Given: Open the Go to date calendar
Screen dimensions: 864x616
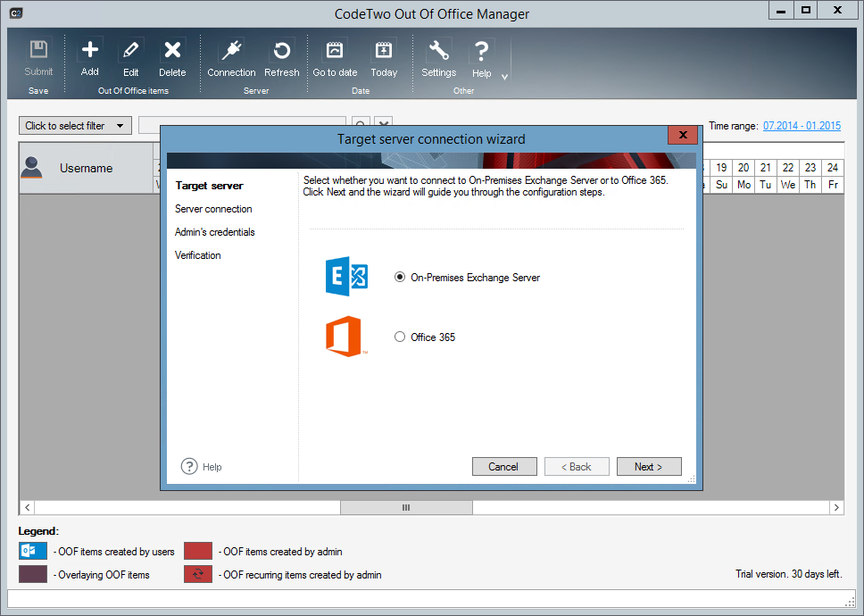Looking at the screenshot, I should 335,58.
